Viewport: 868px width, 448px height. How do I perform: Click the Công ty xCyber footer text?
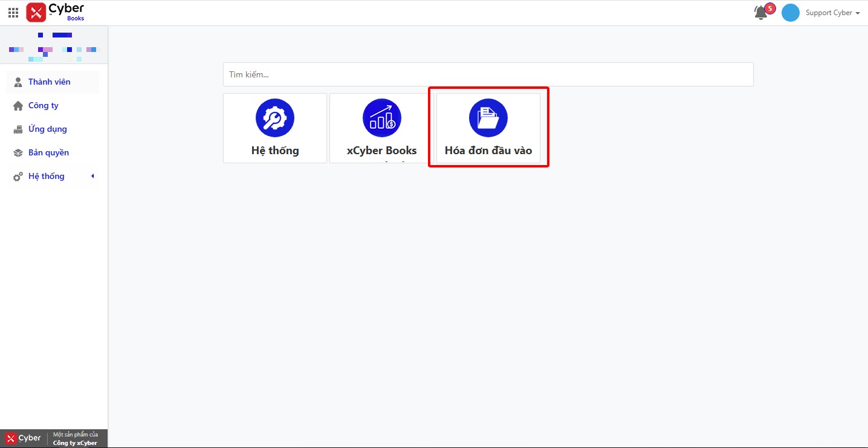point(75,443)
